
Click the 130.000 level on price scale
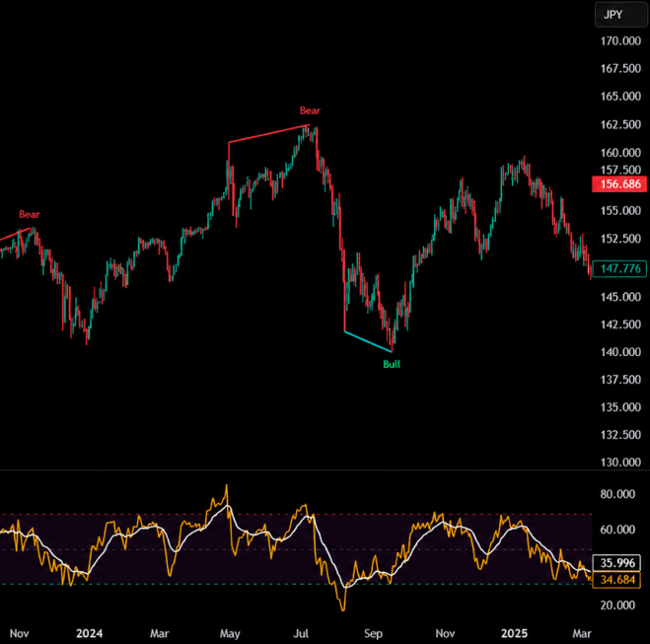tap(620, 463)
